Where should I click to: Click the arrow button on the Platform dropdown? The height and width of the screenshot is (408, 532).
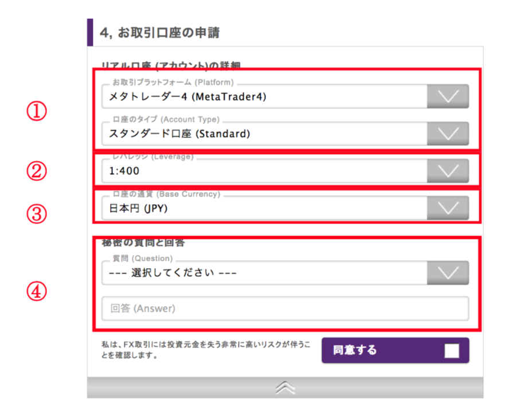447,96
